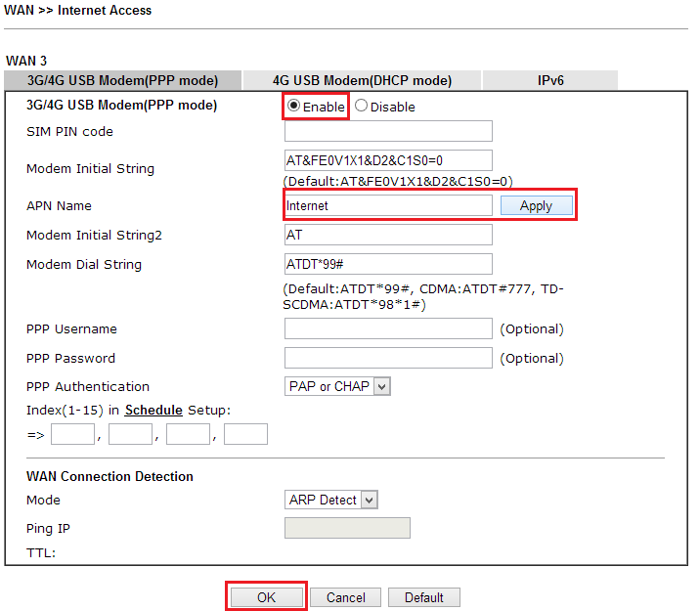Switch to the 4G USB Modem(DHCP mode) tab
Screen dimensions: 700x611
click(362, 80)
